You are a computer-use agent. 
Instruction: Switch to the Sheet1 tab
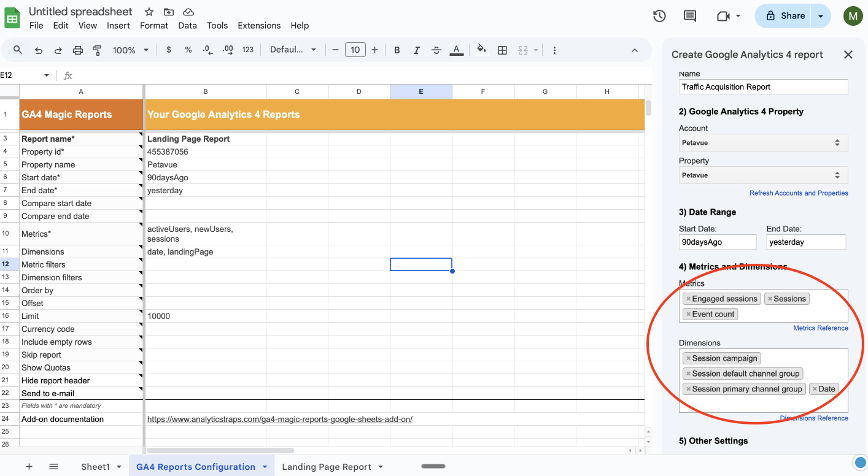[x=95, y=467]
